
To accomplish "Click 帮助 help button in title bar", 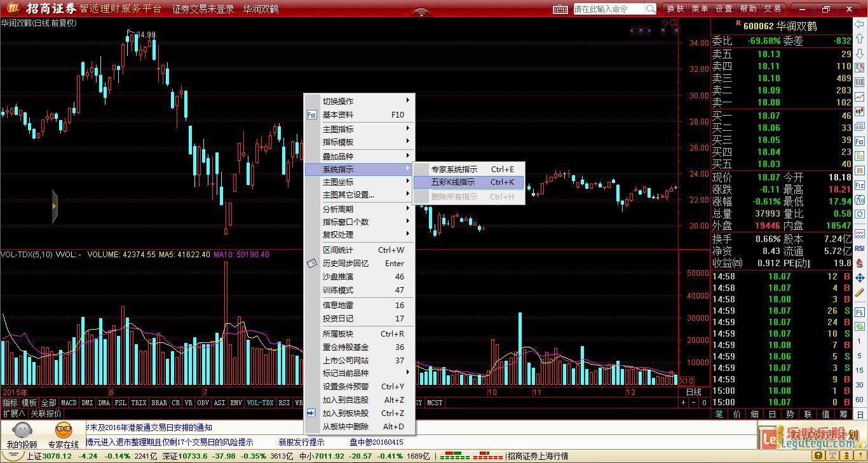I will 749,9.
